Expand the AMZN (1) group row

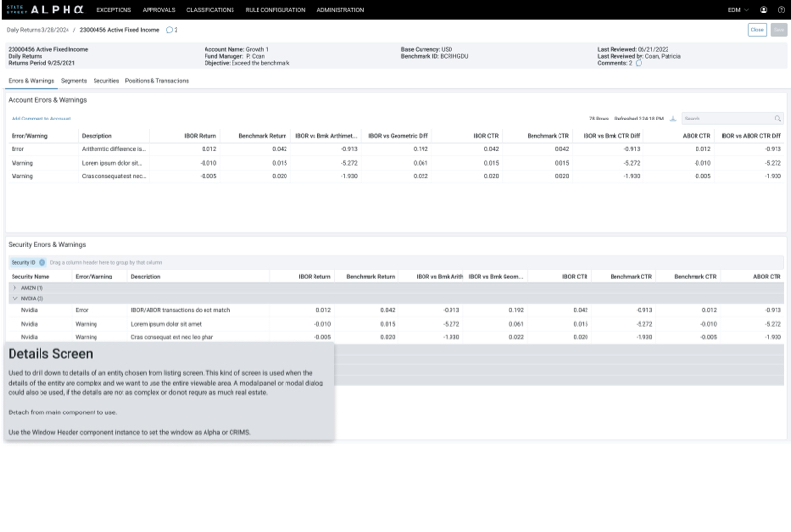pos(14,288)
